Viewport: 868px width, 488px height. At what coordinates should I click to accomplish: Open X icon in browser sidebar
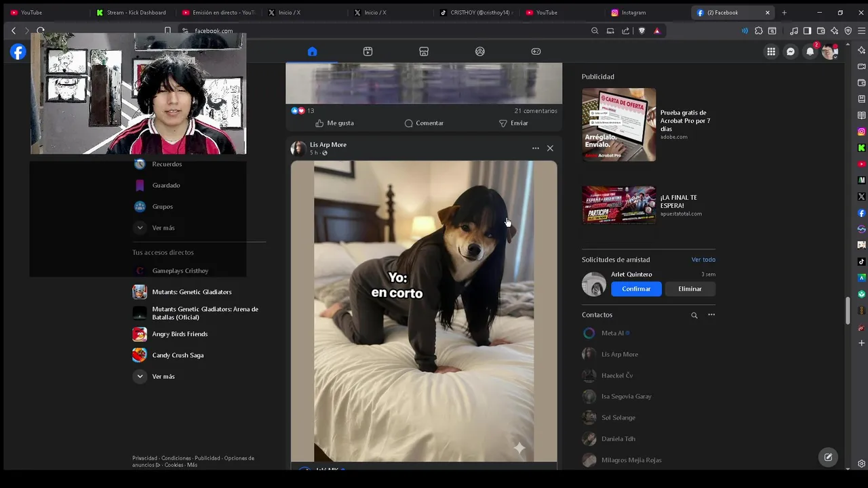coord(862,197)
